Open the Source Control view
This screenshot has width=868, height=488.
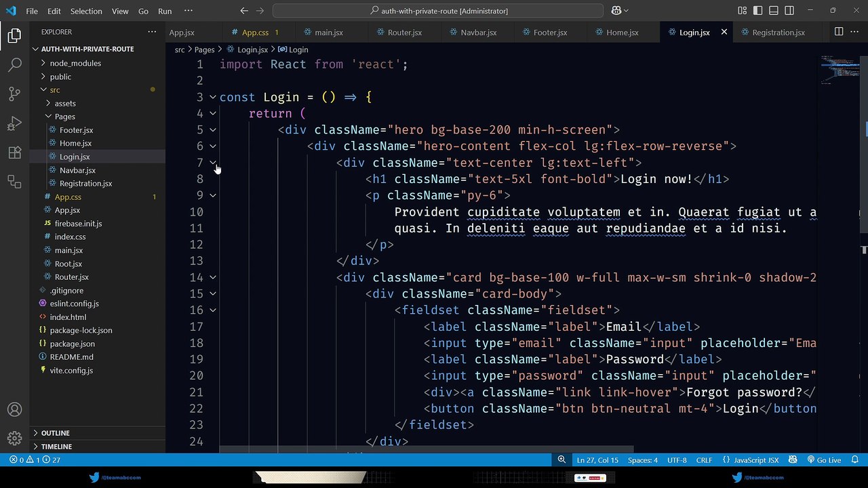pos(14,94)
